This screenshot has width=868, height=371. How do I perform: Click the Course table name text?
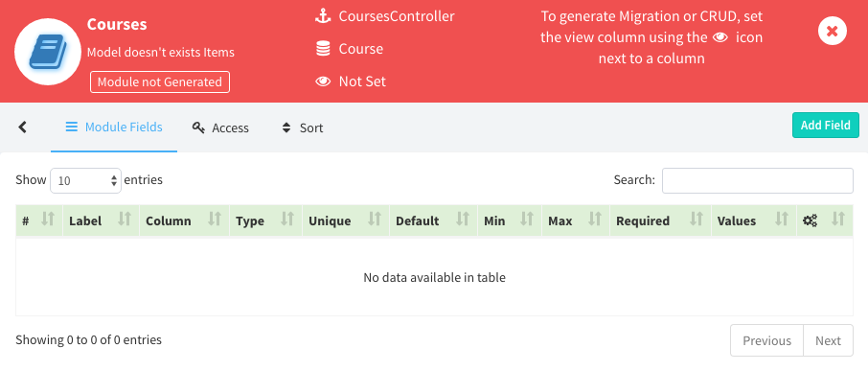coord(361,49)
